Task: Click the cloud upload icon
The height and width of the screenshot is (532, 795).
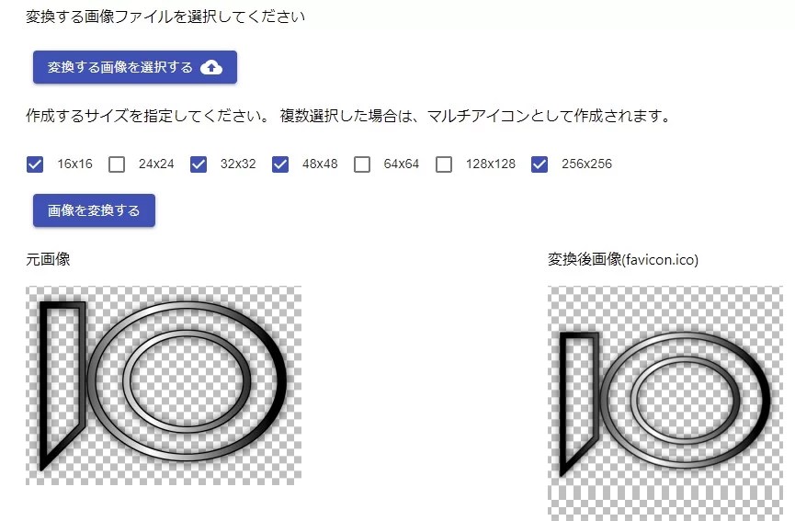Action: [x=211, y=67]
